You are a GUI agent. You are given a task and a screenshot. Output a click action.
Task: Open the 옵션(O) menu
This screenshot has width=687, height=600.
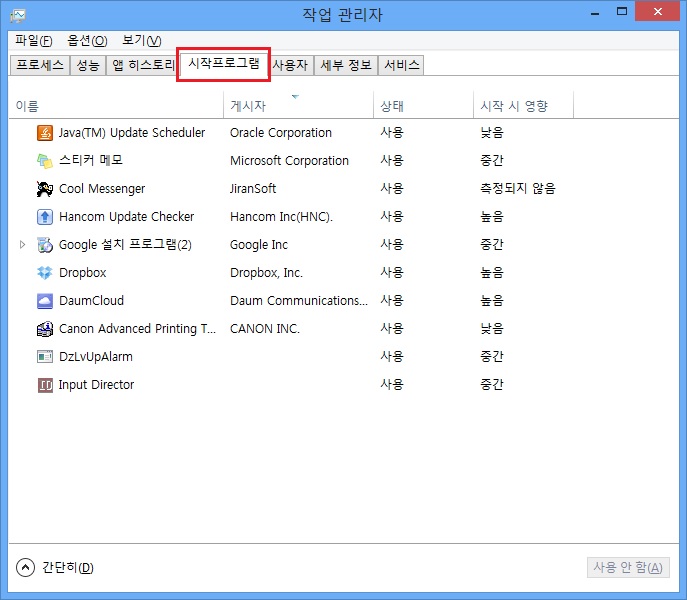tap(87, 41)
